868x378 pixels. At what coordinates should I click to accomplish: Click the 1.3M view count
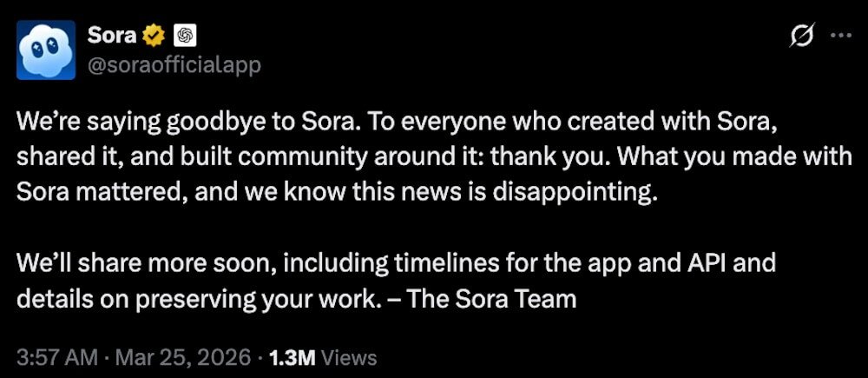coord(293,357)
